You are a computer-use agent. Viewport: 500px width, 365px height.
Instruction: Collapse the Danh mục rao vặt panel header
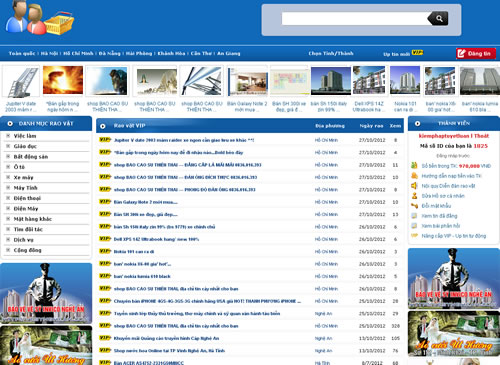point(10,124)
